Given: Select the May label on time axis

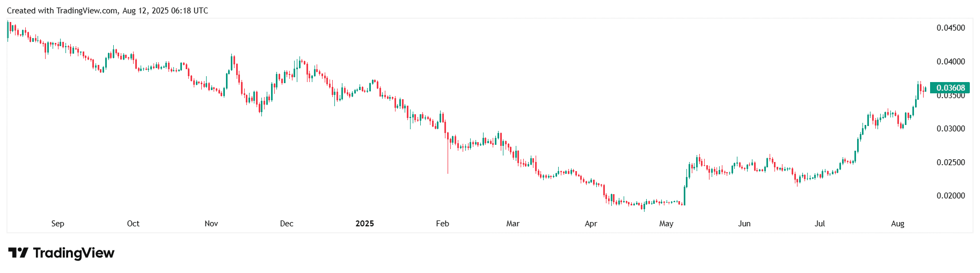Looking at the screenshot, I should coord(666,224).
